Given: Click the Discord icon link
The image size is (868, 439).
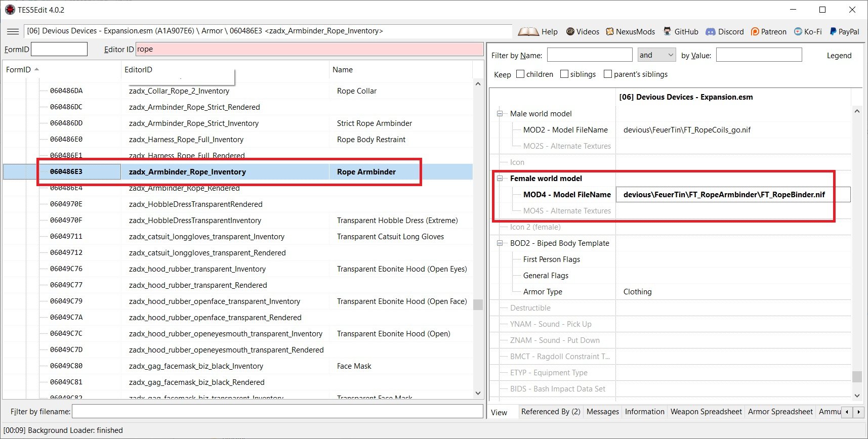Looking at the screenshot, I should click(x=711, y=31).
